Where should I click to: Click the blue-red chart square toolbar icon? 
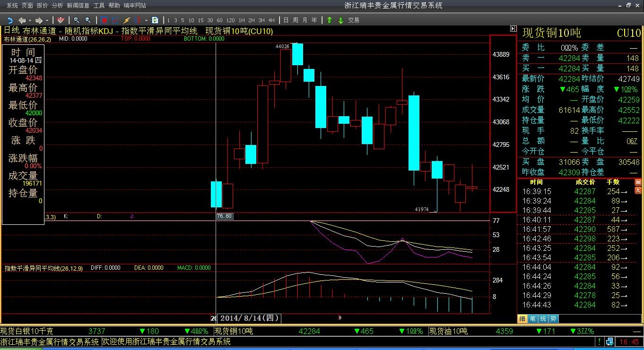[x=115, y=20]
